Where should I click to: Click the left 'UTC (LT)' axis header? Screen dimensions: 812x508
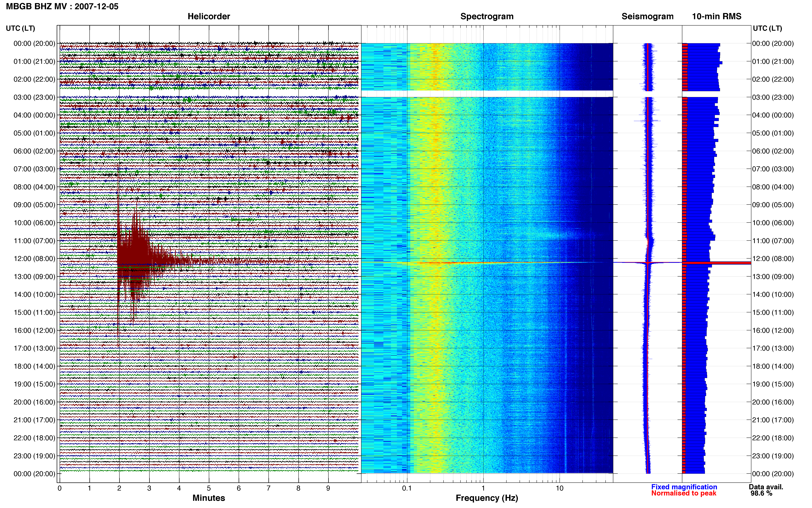(x=21, y=28)
